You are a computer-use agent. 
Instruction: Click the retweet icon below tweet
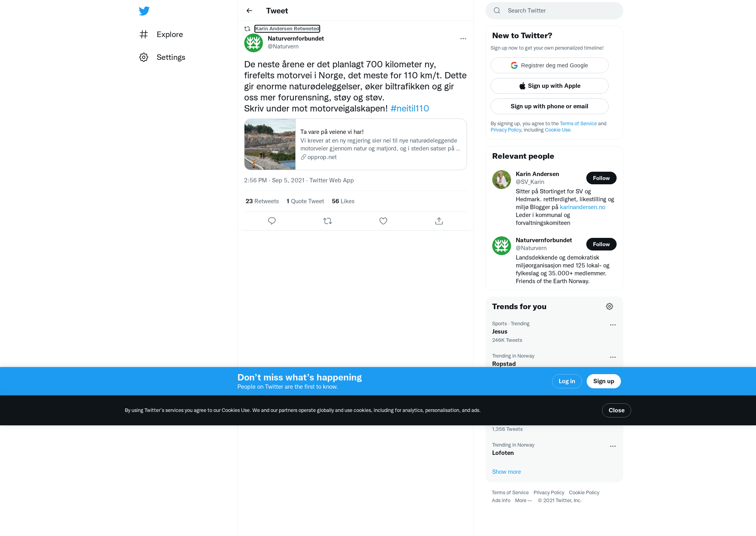[x=328, y=221]
